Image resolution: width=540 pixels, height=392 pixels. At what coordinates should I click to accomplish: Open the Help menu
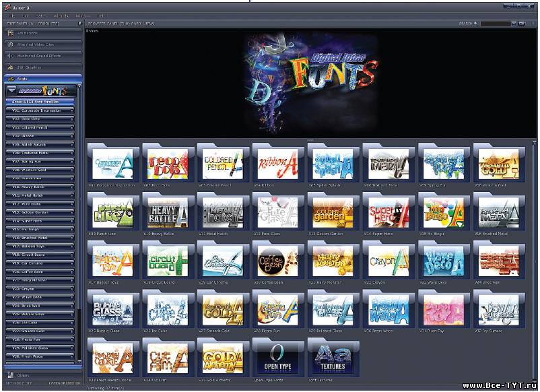(100, 16)
